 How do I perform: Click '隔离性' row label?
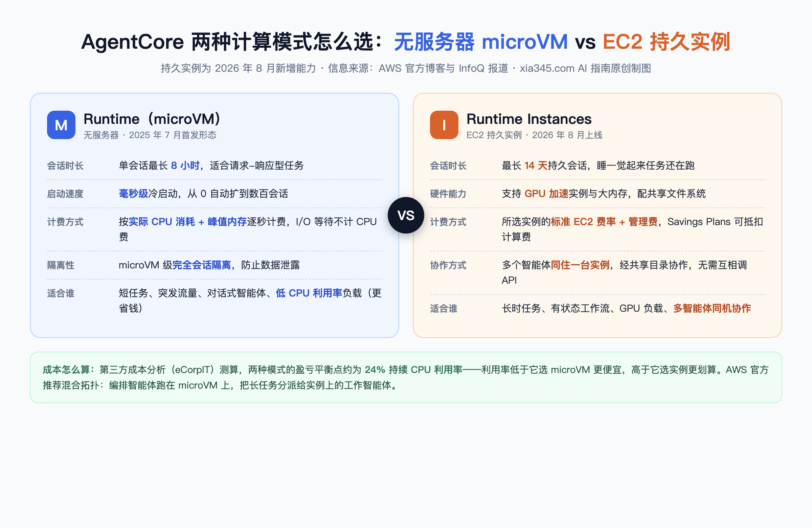[x=61, y=265]
